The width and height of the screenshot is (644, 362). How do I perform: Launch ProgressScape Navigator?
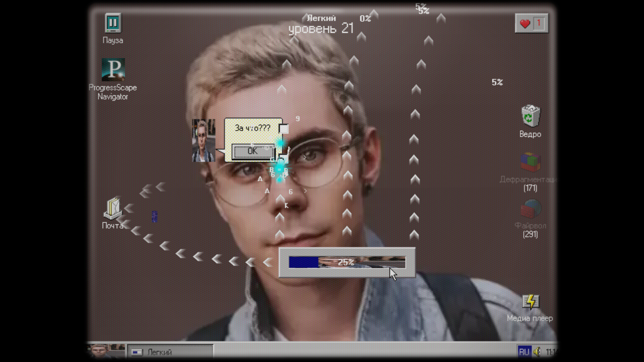click(x=113, y=70)
